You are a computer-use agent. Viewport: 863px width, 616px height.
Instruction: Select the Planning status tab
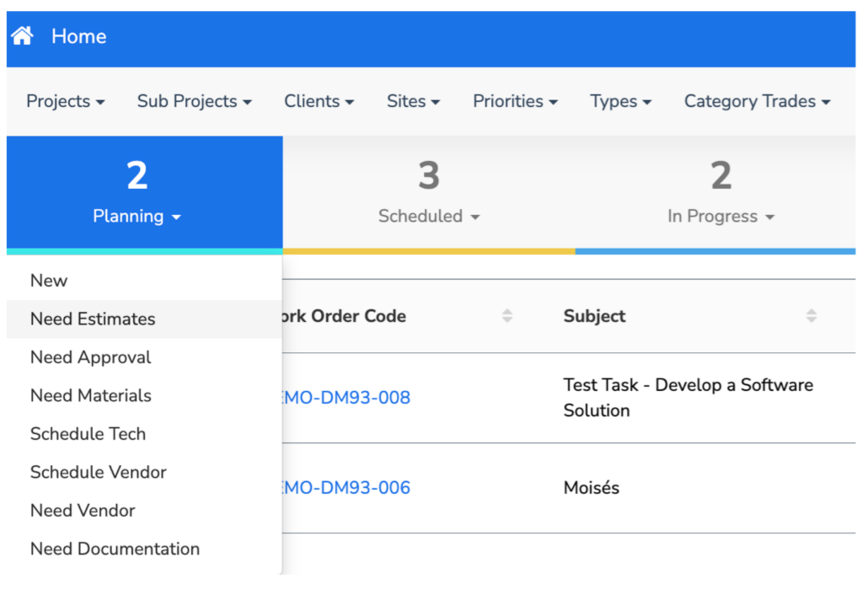pos(145,193)
